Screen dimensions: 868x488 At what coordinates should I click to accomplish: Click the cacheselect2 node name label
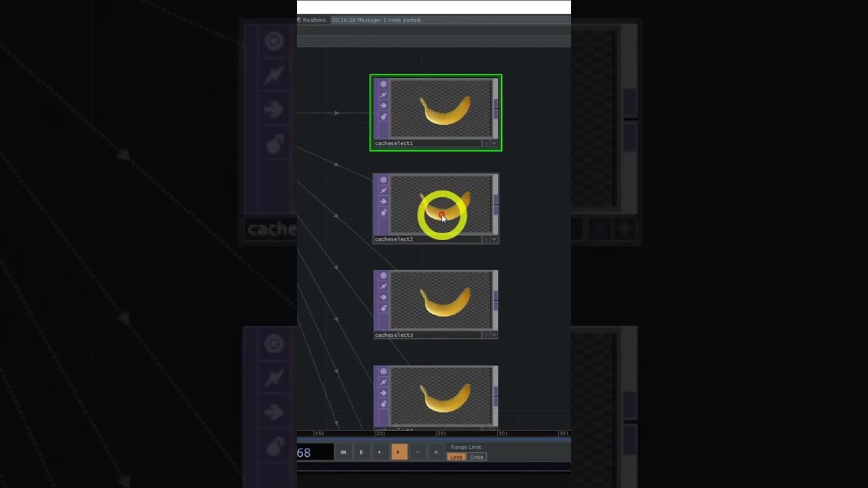pos(394,239)
